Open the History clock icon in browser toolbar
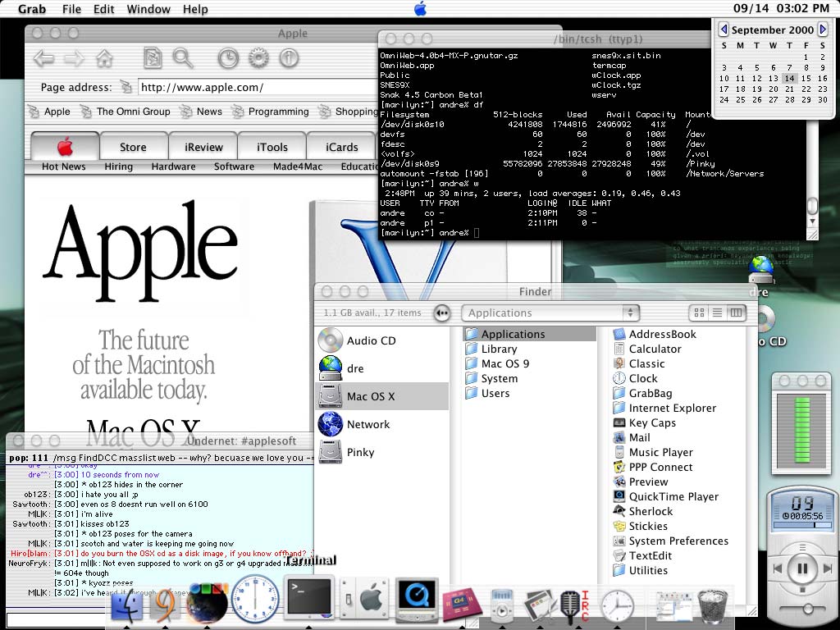Viewport: 840px width, 630px height. pyautogui.click(x=227, y=58)
